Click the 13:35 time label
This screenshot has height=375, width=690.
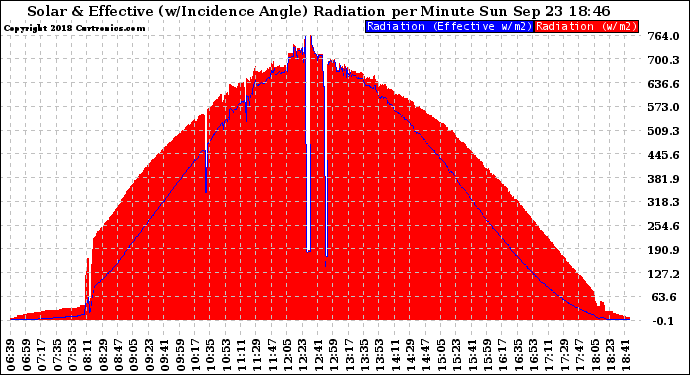click(x=364, y=355)
